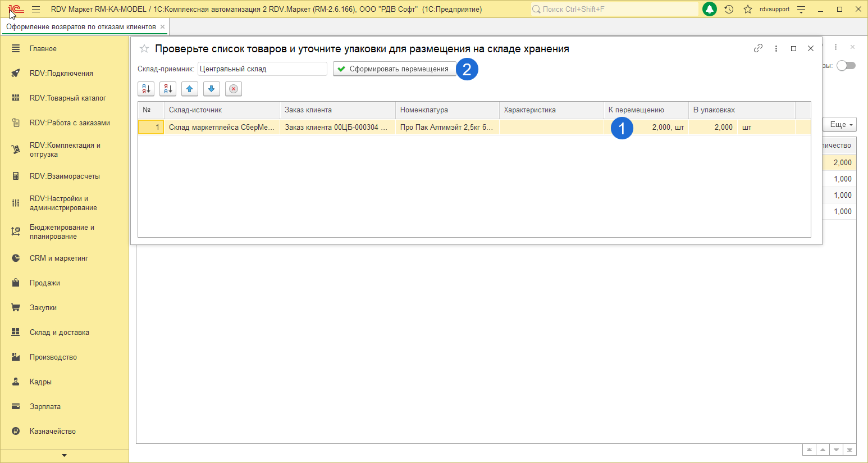Edit the Склад-приемник field
Image resolution: width=868 pixels, height=463 pixels.
coord(262,69)
